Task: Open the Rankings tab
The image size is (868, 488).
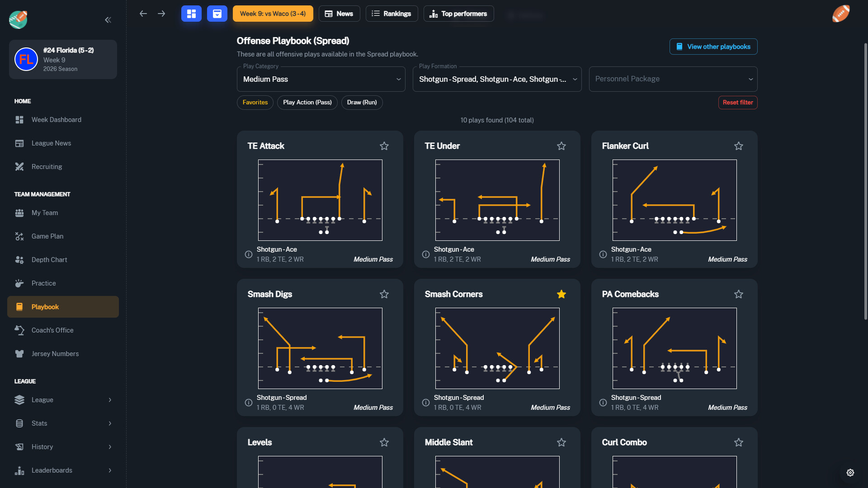Action: tap(392, 14)
